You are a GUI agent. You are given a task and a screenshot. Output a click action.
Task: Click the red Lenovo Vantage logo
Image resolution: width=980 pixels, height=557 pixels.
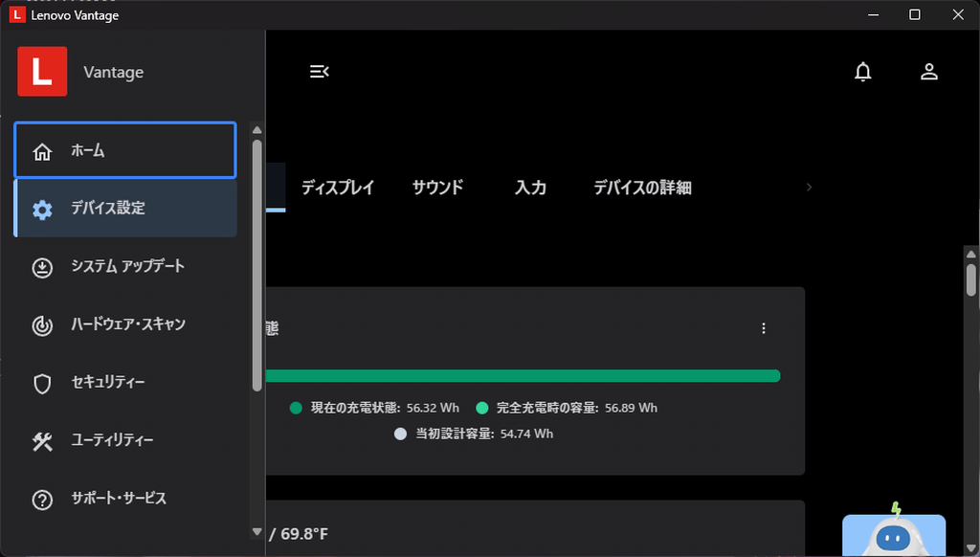[42, 72]
